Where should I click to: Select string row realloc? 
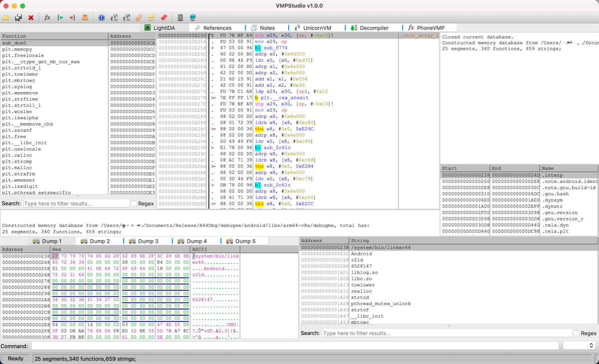pyautogui.click(x=448, y=291)
